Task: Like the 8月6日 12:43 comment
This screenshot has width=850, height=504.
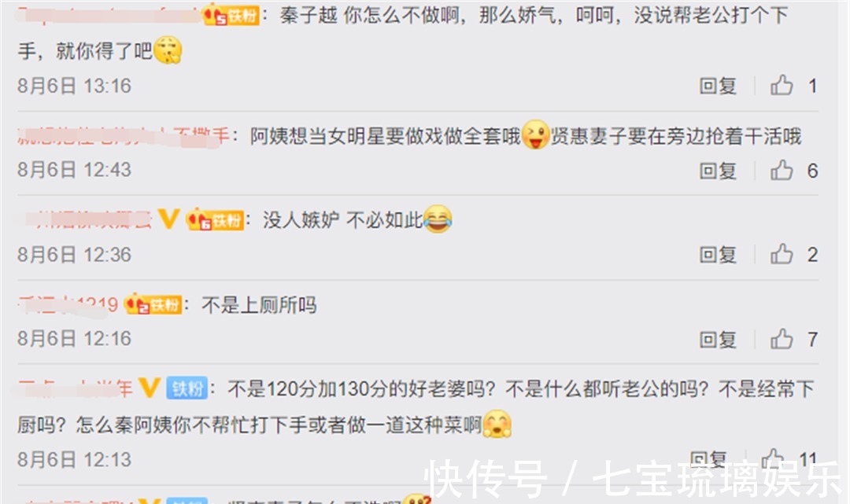Action: (782, 170)
